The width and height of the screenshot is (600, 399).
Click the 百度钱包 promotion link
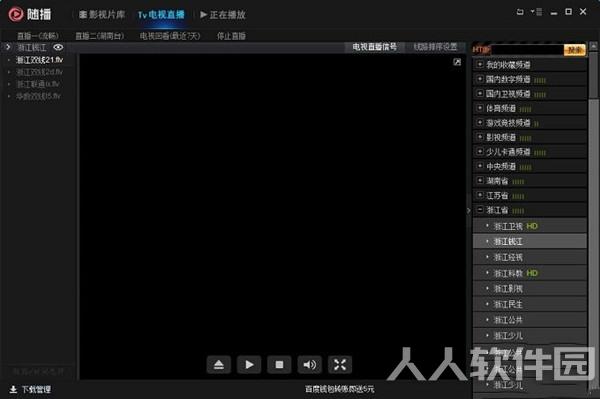tap(339, 389)
